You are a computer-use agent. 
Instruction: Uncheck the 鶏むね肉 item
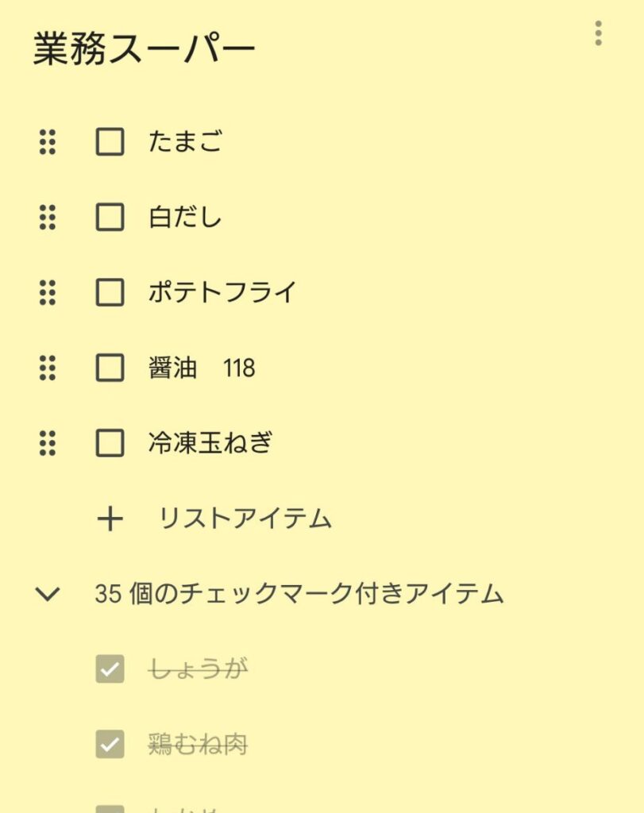coord(110,745)
